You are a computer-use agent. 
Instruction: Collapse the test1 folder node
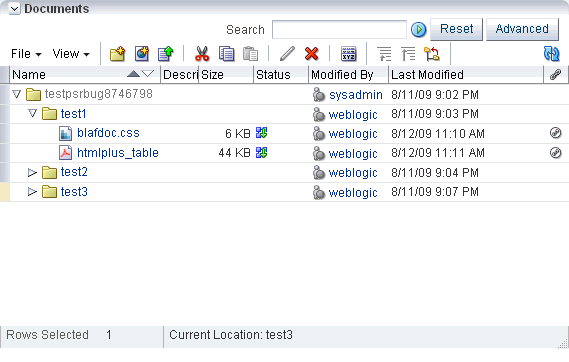pyautogui.click(x=32, y=114)
